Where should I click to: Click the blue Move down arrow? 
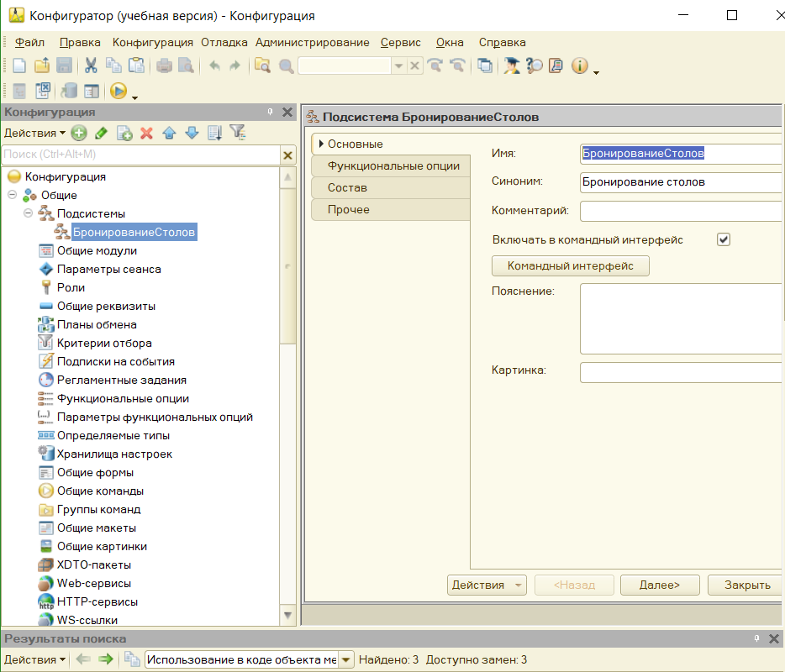tap(192, 133)
